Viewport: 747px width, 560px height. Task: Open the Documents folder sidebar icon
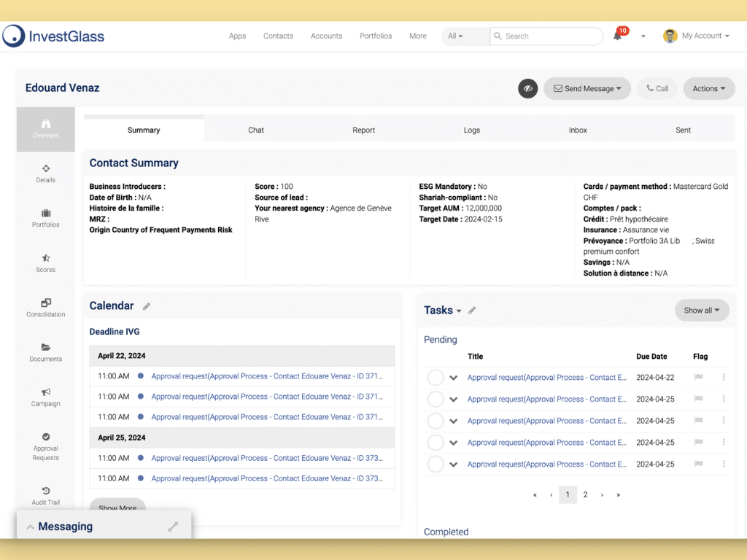coord(46,347)
